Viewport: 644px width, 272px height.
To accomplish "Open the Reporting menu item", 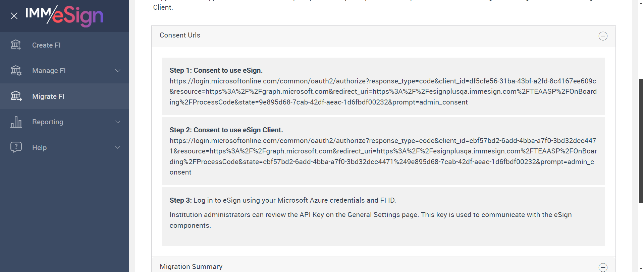I will coord(48,122).
